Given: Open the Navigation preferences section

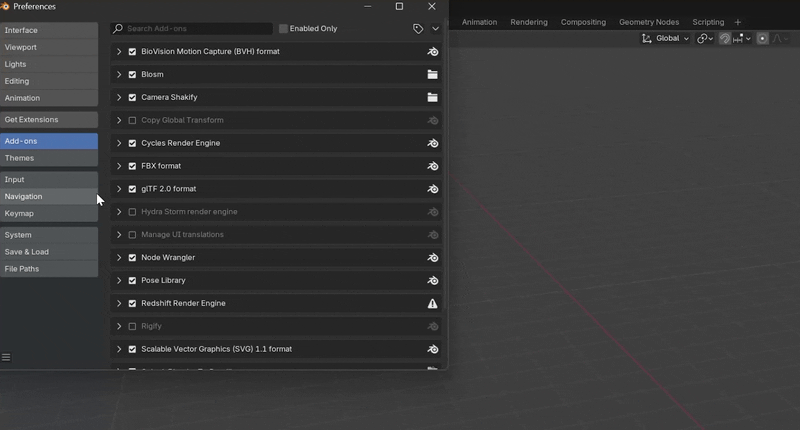Looking at the screenshot, I should click(x=49, y=196).
